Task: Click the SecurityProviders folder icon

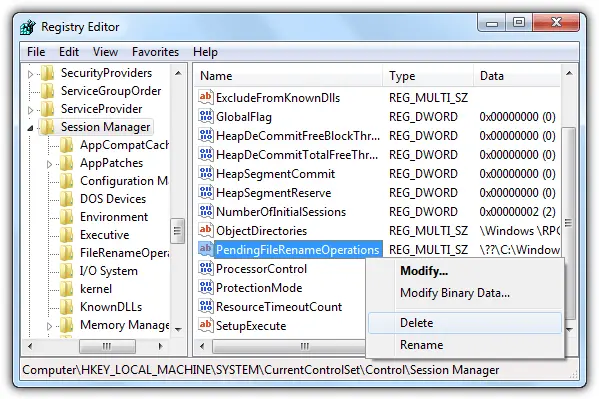Action: [x=48, y=73]
